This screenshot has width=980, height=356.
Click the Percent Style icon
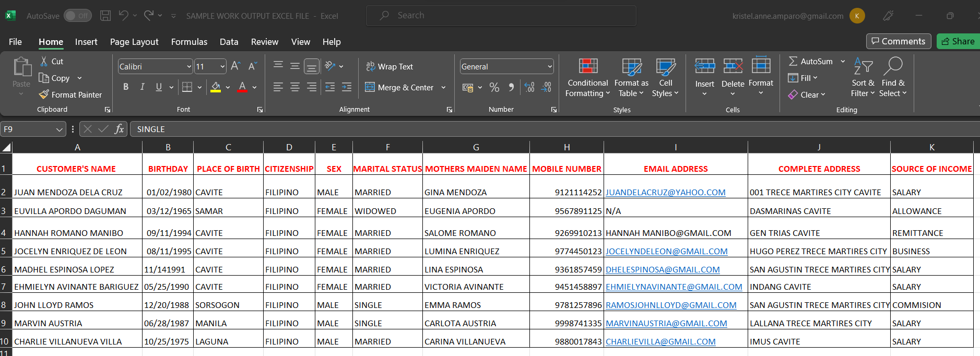click(494, 87)
